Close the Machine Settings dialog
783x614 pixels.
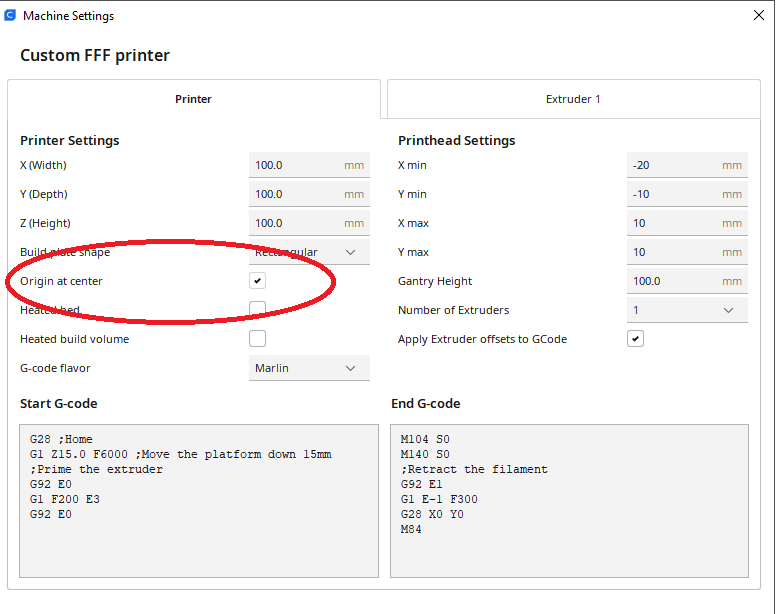(759, 15)
